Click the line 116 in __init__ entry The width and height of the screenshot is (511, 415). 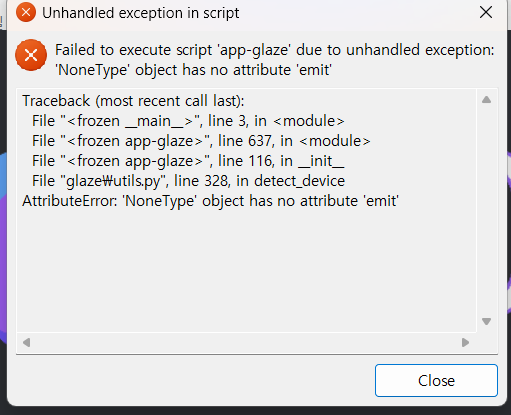pos(188,161)
